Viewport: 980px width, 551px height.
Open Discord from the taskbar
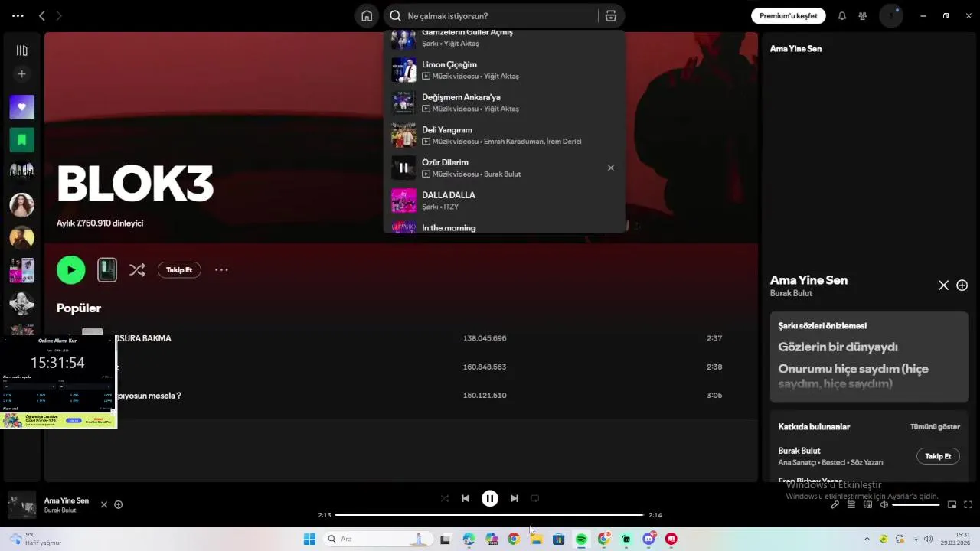[x=649, y=539]
